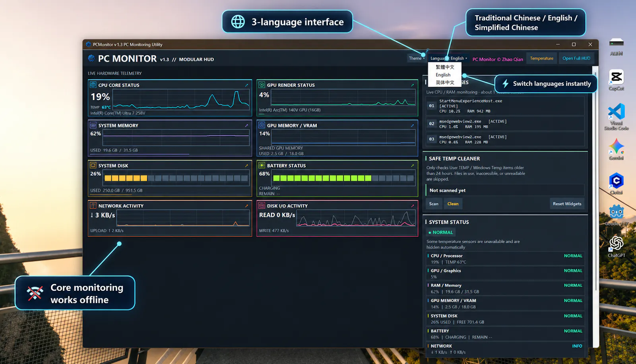Screen dimensions: 636x364
Task: Pop out the System Disk widget
Action: tap(246, 165)
